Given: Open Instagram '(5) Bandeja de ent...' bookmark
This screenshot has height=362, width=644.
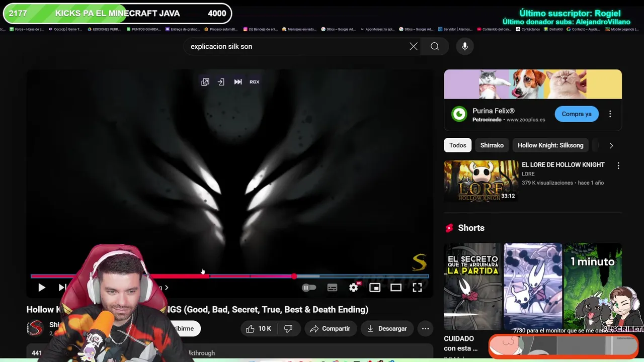Looking at the screenshot, I should coord(260,29).
